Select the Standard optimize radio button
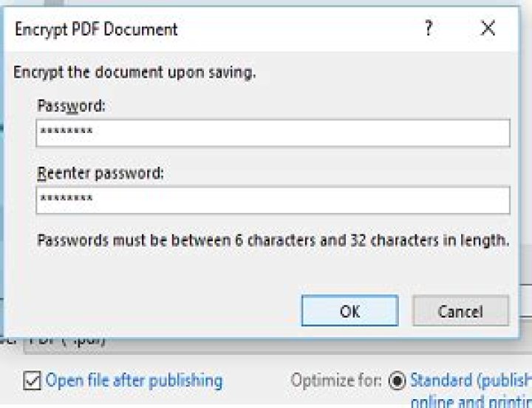Viewport: 532px width, 408px height. (x=398, y=381)
